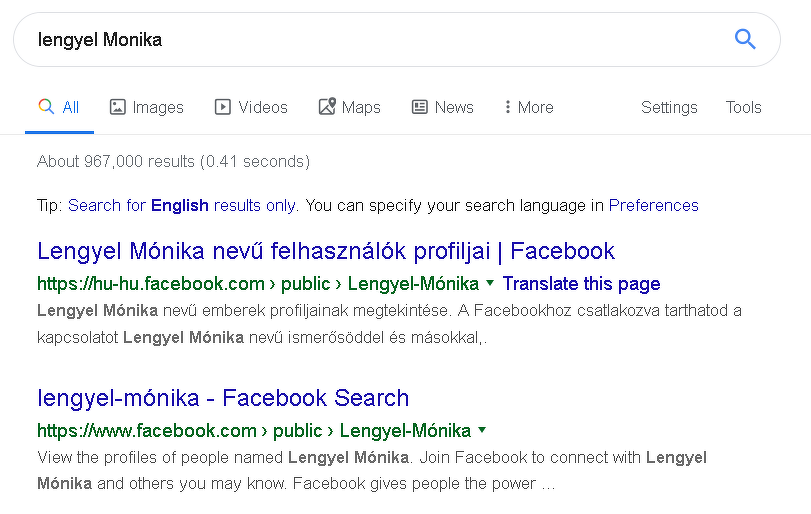This screenshot has height=514, width=811.
Task: Open the Settings menu
Action: pos(669,107)
